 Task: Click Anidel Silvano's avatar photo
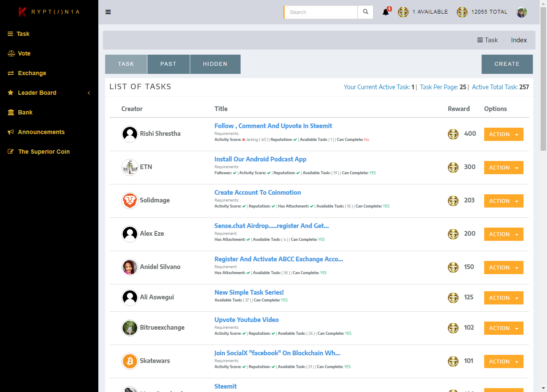click(130, 267)
